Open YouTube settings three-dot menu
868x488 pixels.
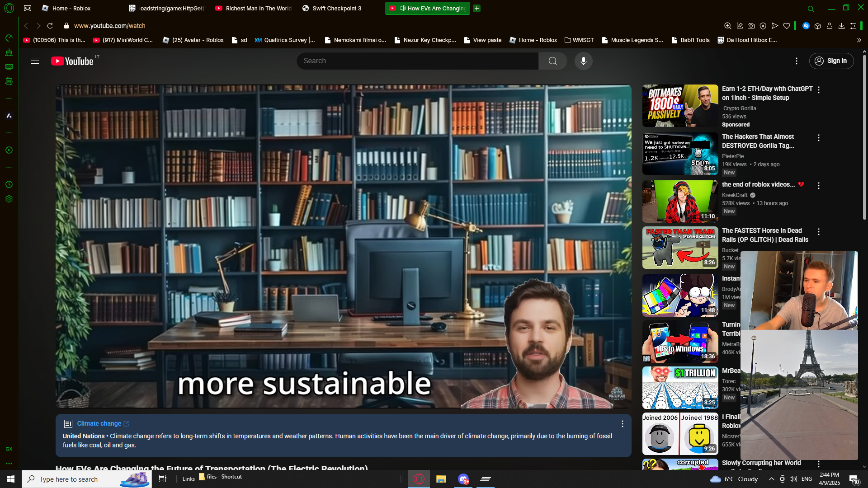click(x=797, y=61)
